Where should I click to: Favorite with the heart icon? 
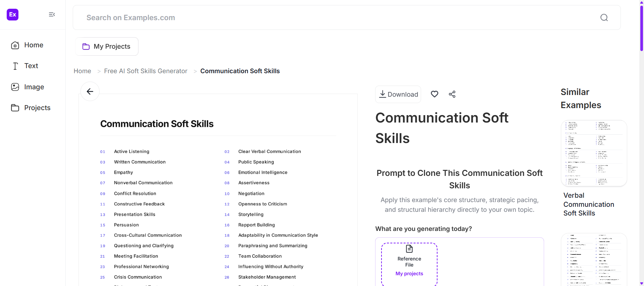tap(434, 94)
